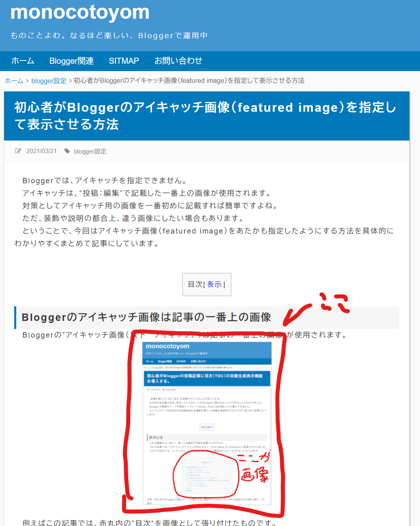Open the blogger設定 label link under title
This screenshot has width=420, height=526.
[x=90, y=151]
